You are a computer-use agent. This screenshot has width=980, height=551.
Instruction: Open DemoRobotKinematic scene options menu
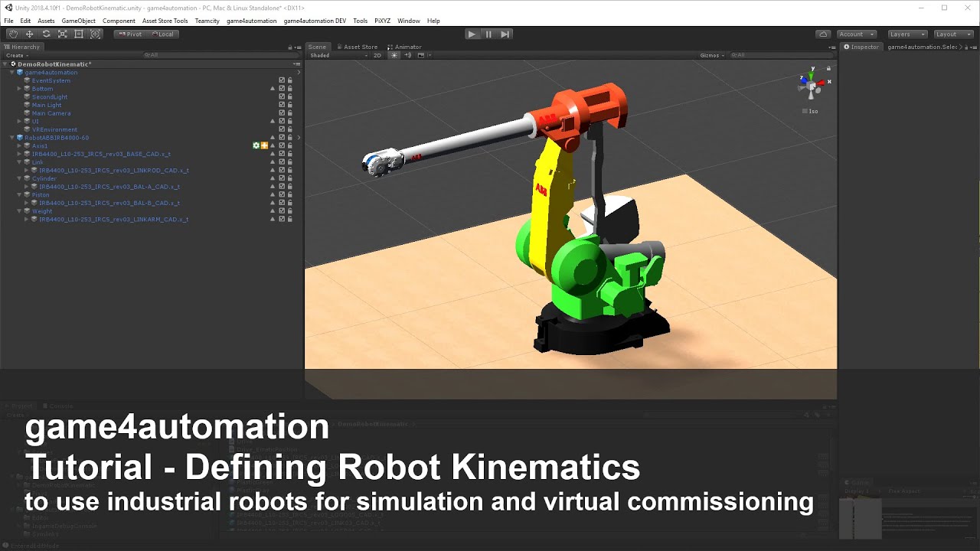(296, 64)
